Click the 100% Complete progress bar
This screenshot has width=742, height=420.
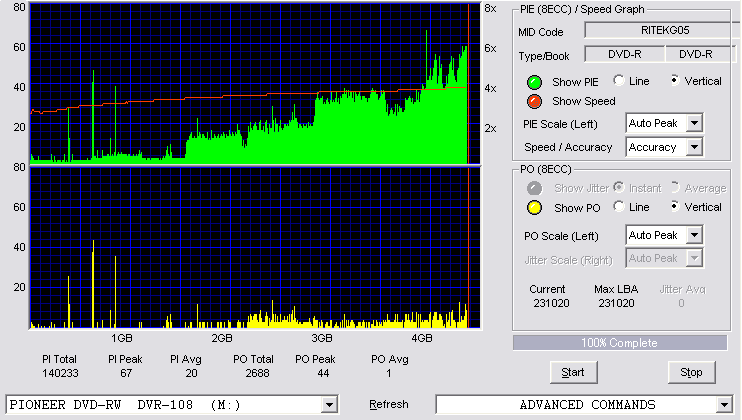(619, 343)
